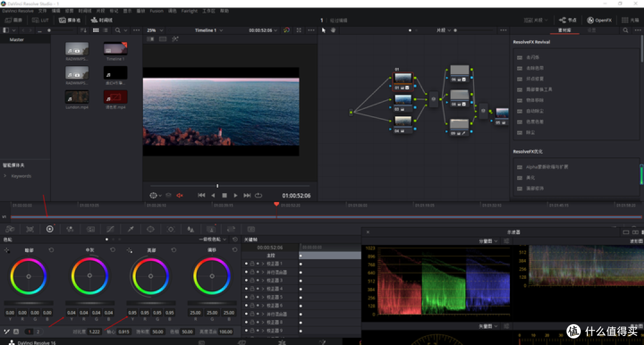Open the Fairlight menu
644x345 pixels.
(190, 11)
